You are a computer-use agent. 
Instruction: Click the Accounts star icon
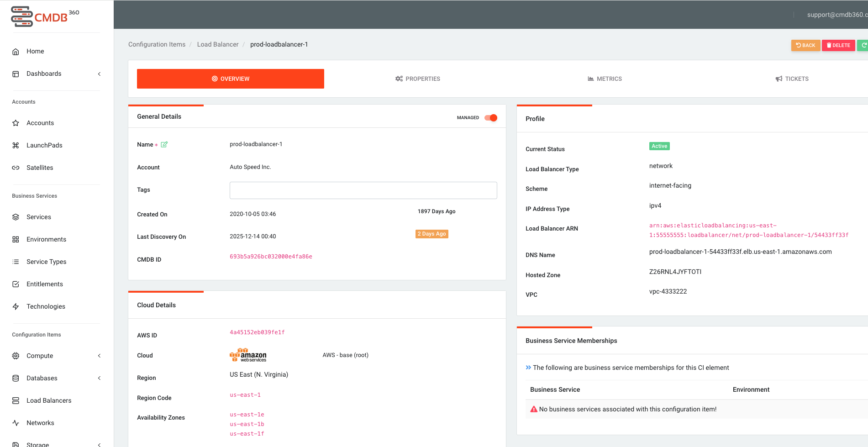pyautogui.click(x=16, y=123)
